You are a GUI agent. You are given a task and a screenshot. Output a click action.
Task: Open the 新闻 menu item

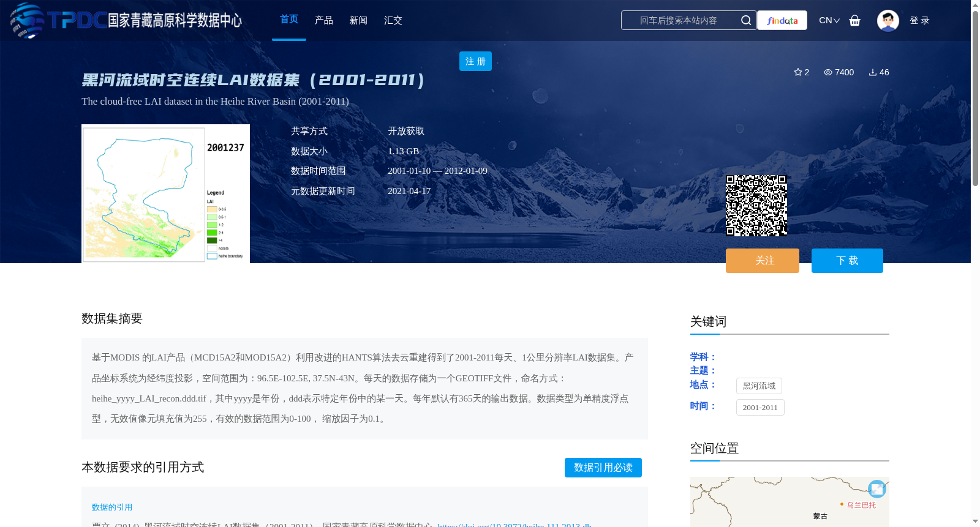click(x=358, y=20)
